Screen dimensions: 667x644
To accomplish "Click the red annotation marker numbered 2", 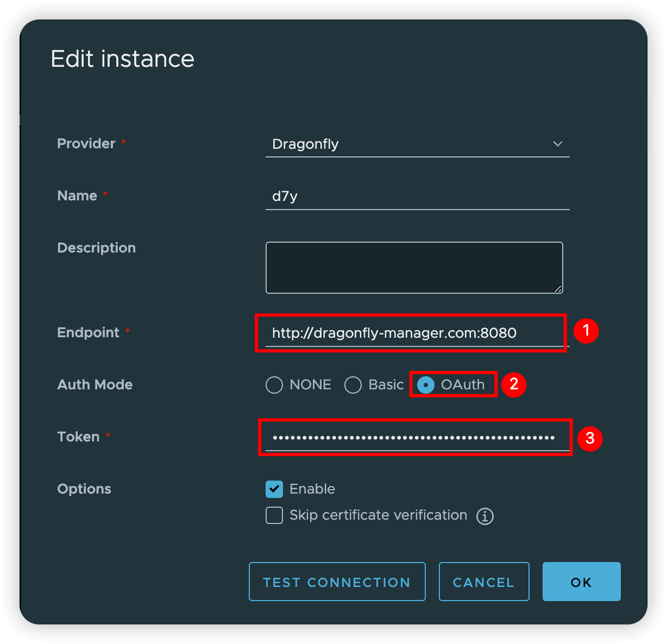I will pos(514,384).
